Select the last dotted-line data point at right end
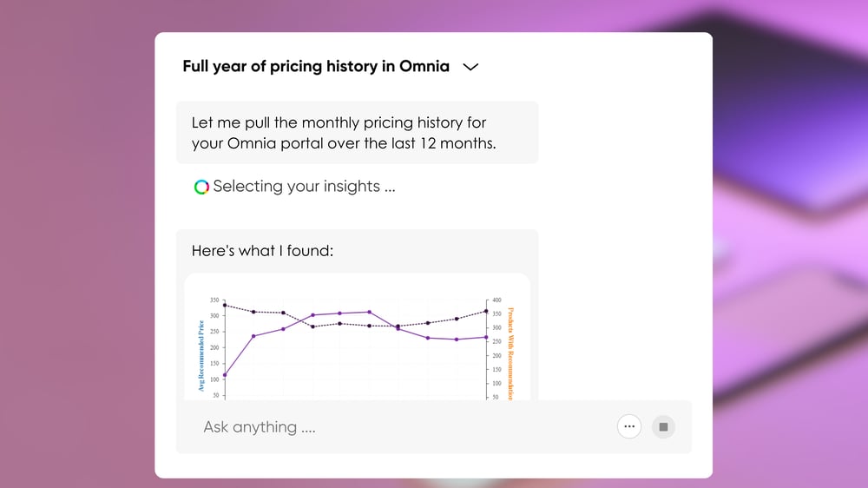The height and width of the screenshot is (488, 868). tap(487, 312)
